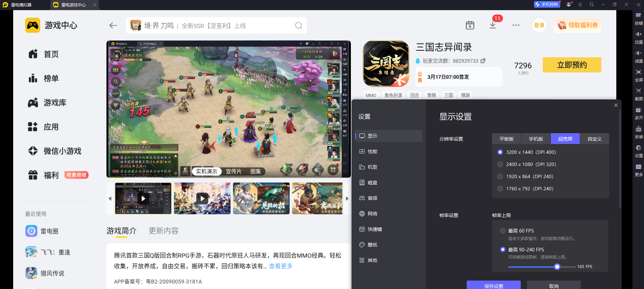
Task: Open 微信小游戏 section
Action: 55,151
